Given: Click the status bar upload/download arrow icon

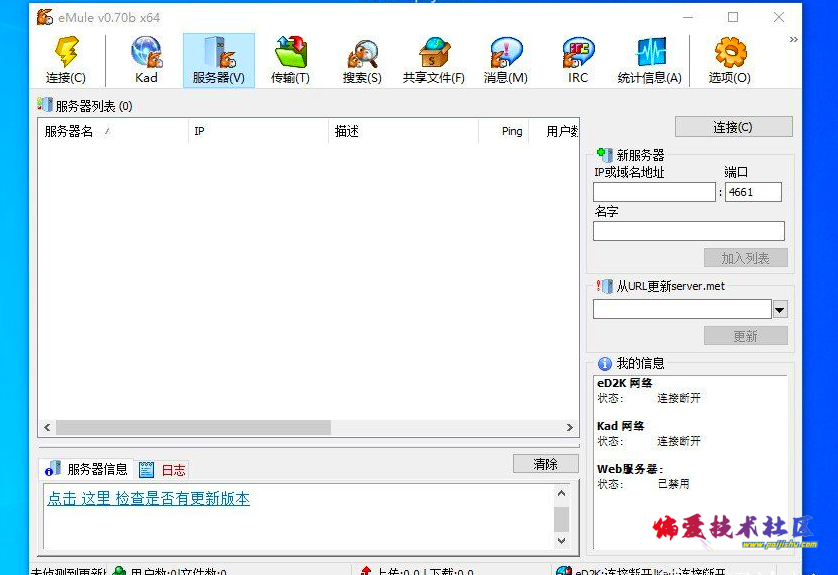Looking at the screenshot, I should coord(366,571).
